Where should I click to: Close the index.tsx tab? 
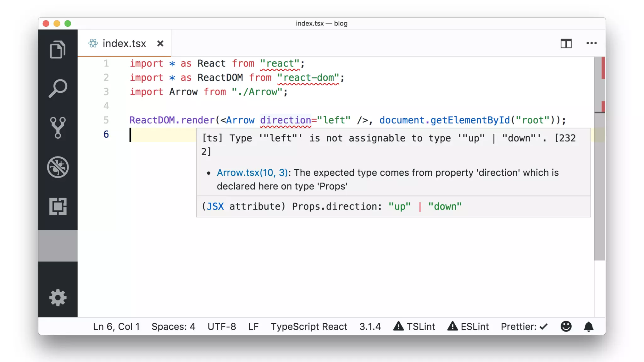pos(160,43)
